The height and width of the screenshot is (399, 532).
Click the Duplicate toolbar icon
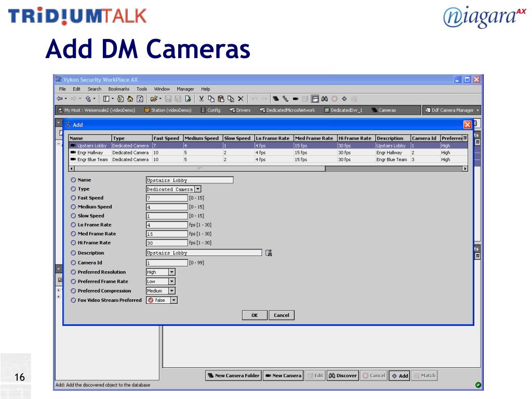[231, 99]
